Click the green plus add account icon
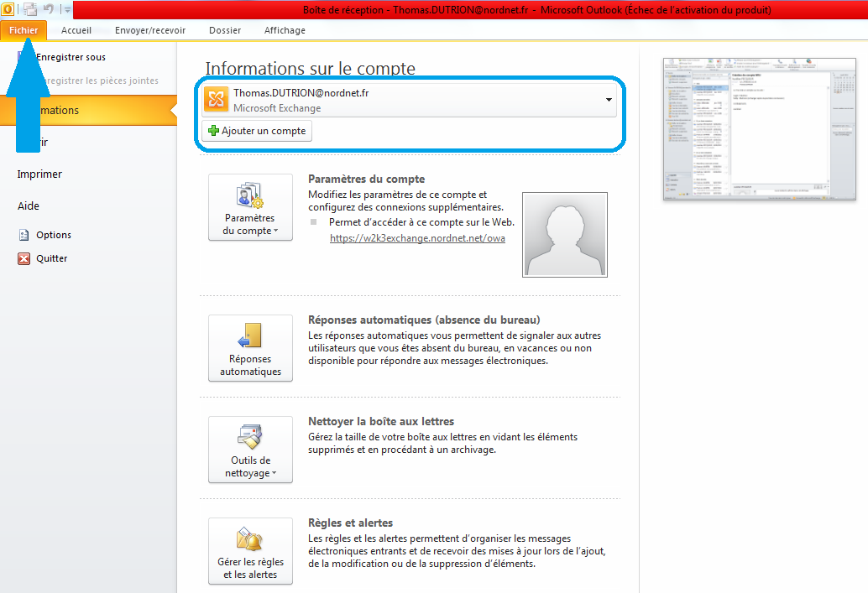868x593 pixels. pyautogui.click(x=213, y=131)
